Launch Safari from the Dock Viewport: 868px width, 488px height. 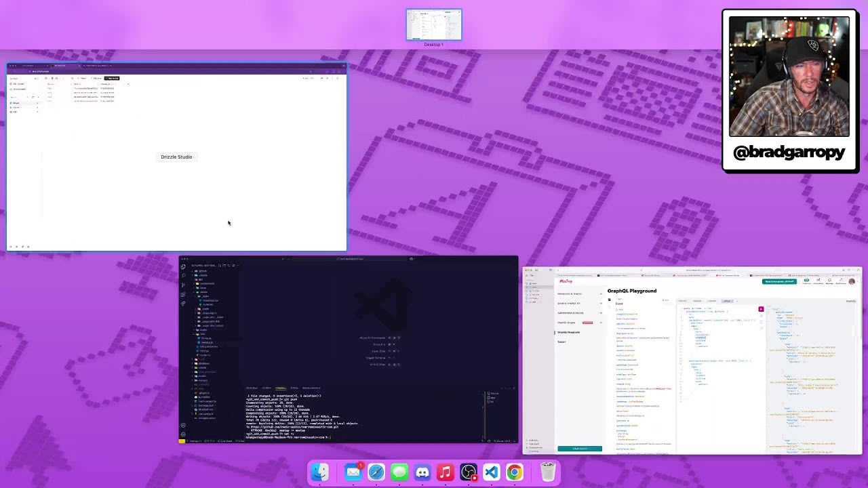[376, 472]
